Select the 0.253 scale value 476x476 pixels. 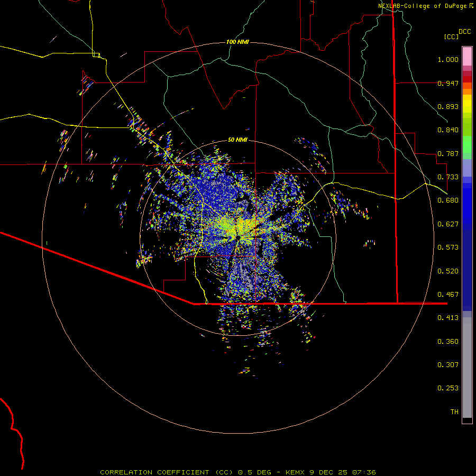pyautogui.click(x=448, y=388)
